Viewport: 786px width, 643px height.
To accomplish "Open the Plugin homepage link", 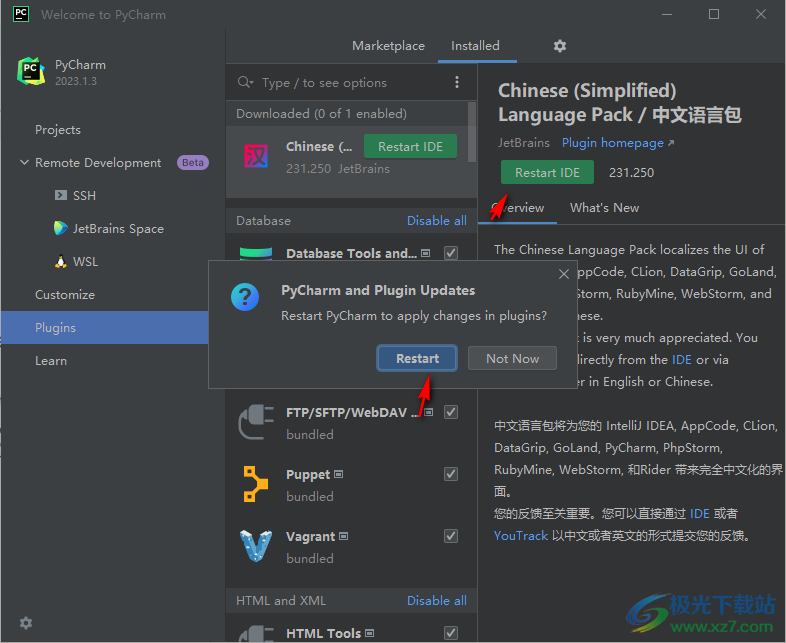I will point(618,143).
